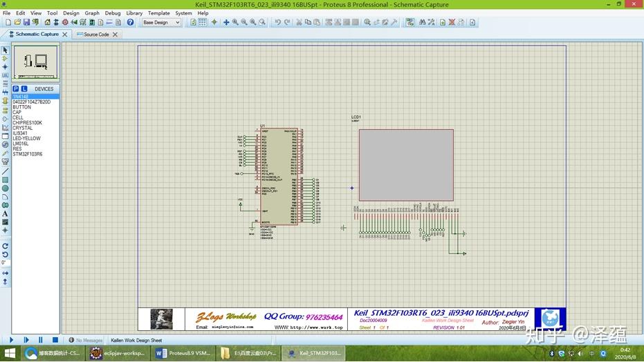Click the Play simulation button
Screen dimensions: 644x362
click(11, 340)
